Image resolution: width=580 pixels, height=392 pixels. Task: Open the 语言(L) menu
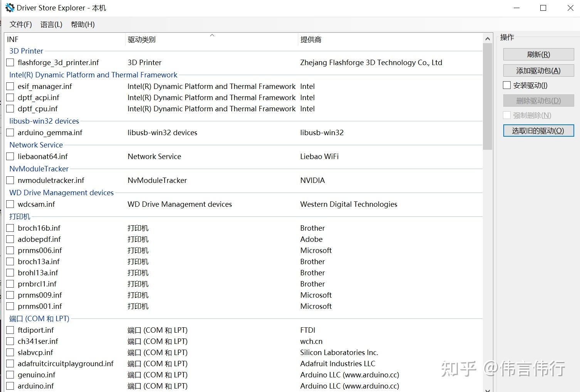pos(51,24)
